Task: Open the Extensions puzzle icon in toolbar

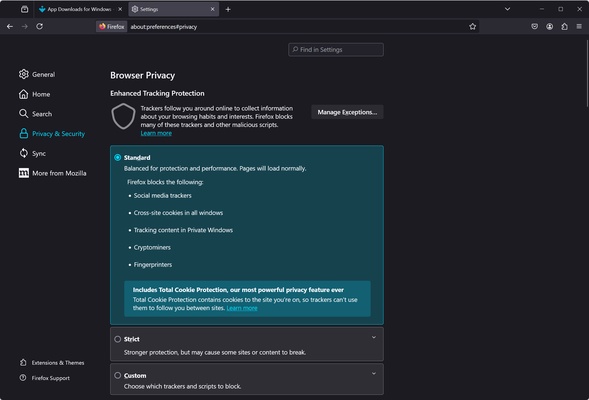Action: coord(565,26)
